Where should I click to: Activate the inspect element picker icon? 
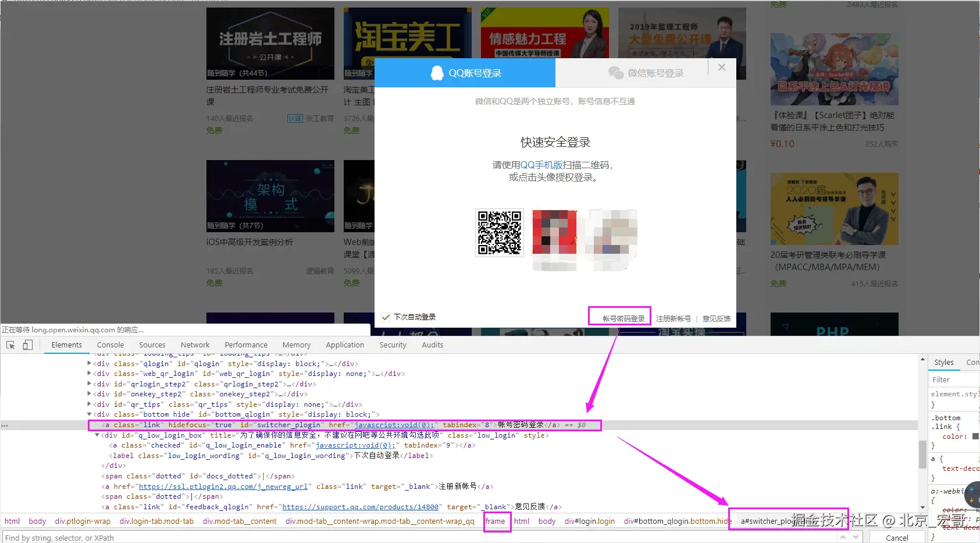[10, 345]
